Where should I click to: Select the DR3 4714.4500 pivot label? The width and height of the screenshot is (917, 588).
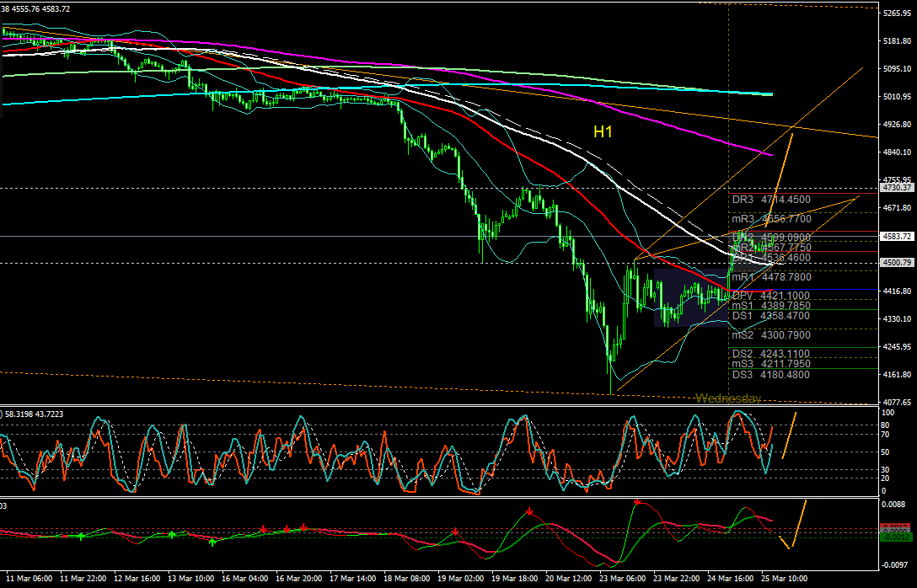click(x=771, y=200)
